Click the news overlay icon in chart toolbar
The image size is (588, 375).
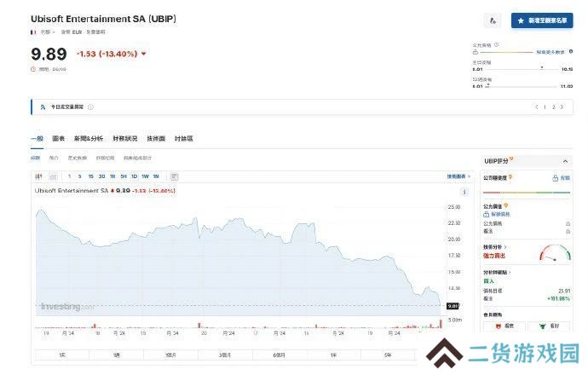point(174,176)
